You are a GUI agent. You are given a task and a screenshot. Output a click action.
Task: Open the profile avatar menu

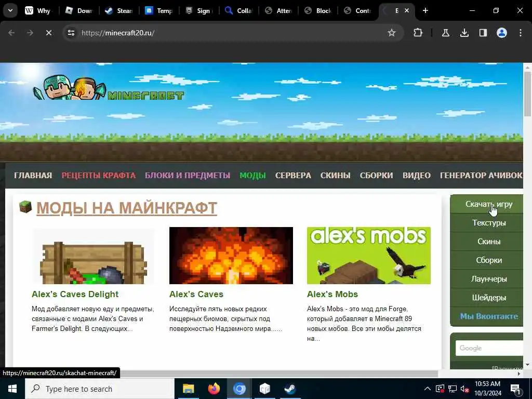point(501,33)
